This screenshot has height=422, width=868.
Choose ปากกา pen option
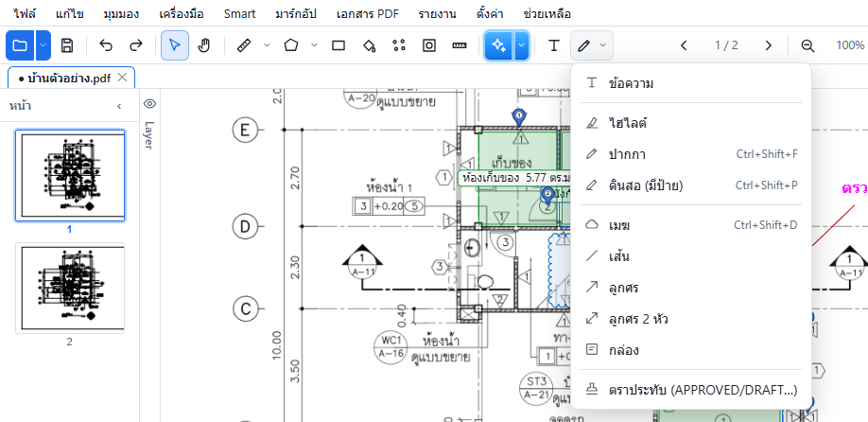click(x=691, y=154)
